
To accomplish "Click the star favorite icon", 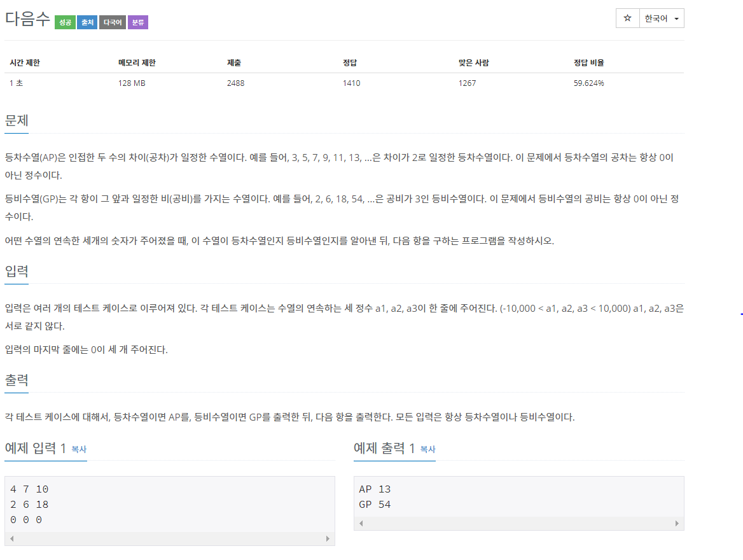I will coord(627,18).
